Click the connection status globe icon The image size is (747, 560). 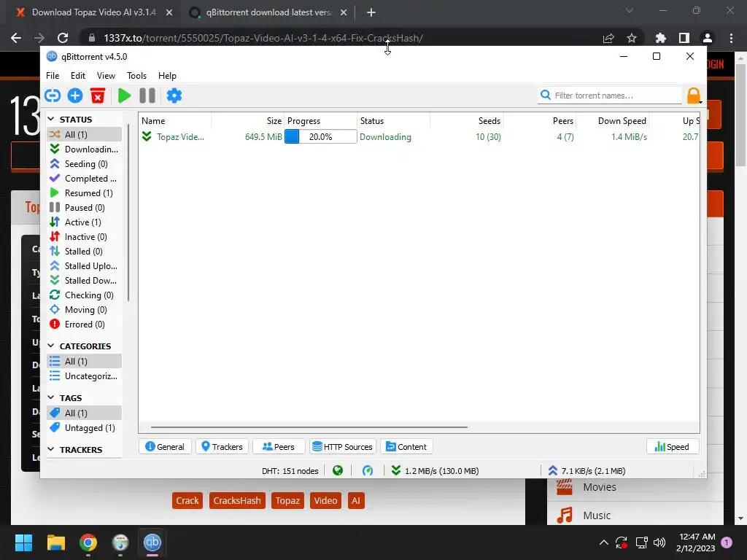point(338,471)
